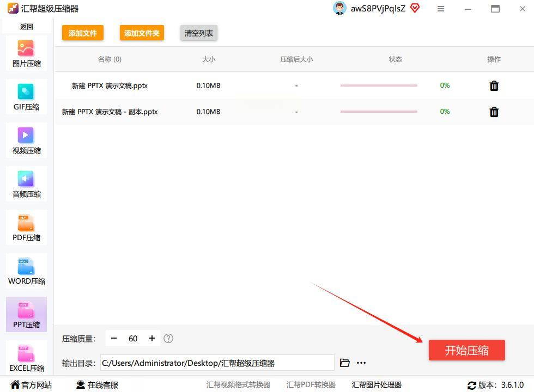Click the red VIP diamond badge

point(415,8)
